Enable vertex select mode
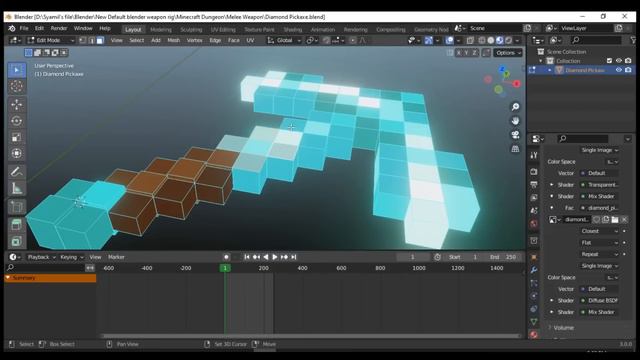640x360 pixels. tap(82, 40)
